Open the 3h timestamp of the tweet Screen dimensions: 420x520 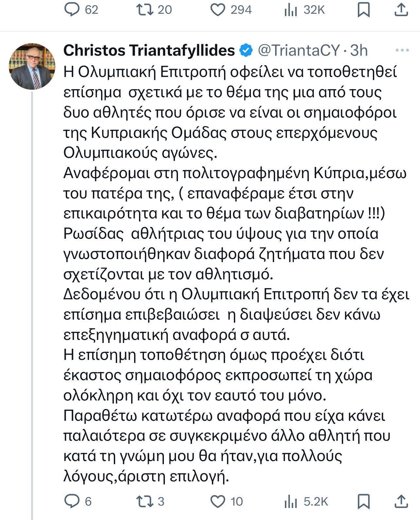click(x=359, y=50)
